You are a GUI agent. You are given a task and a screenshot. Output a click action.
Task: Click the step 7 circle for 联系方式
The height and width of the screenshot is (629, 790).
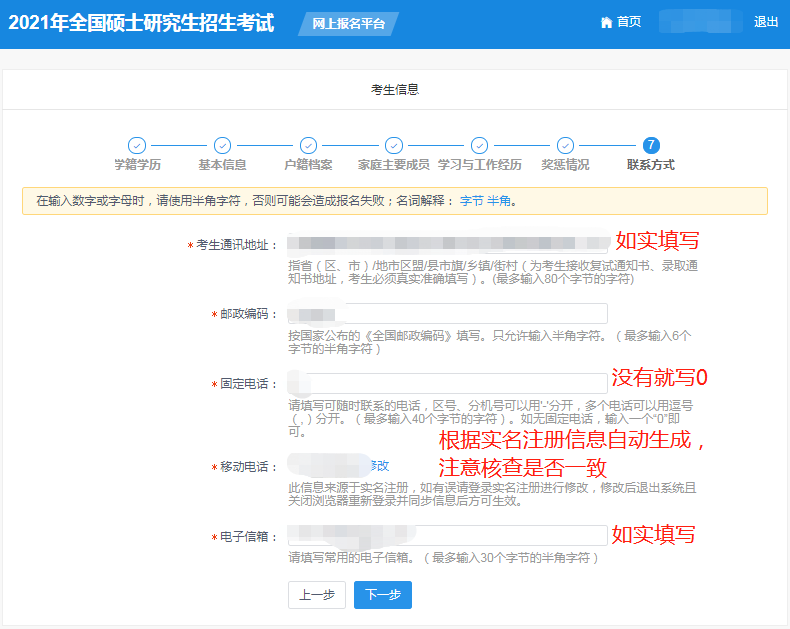[651, 146]
